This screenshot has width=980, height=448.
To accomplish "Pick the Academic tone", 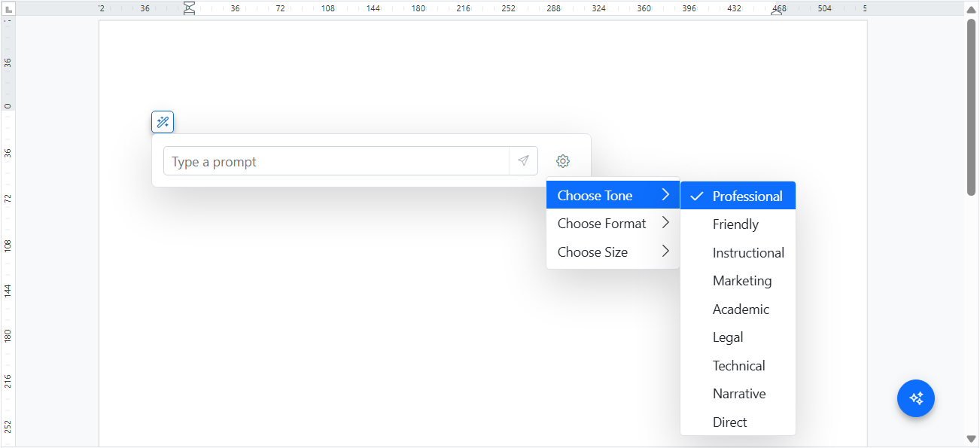I will [x=738, y=309].
